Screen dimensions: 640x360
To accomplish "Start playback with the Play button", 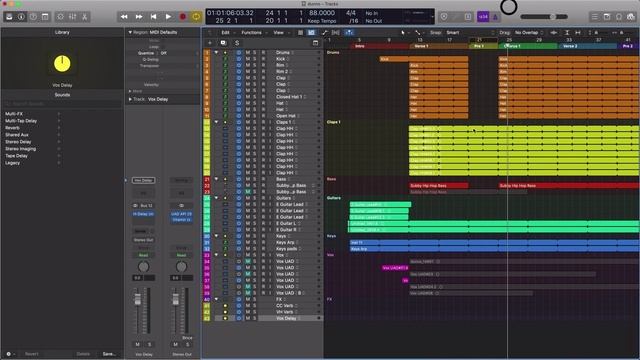I will (x=168, y=17).
